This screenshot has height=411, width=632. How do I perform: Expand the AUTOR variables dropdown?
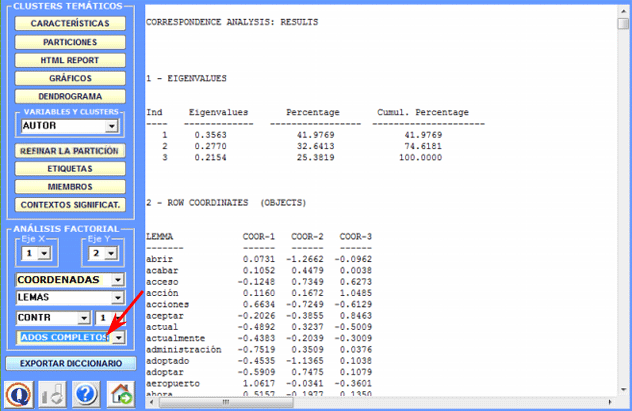coord(112,126)
